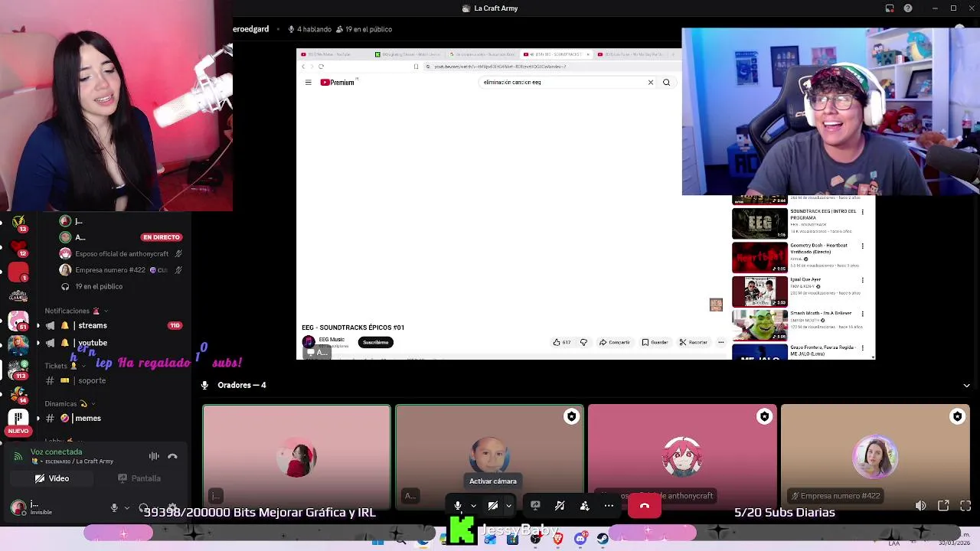Open Steam from Windows taskbar
This screenshot has height=551, width=980.
coord(603,539)
